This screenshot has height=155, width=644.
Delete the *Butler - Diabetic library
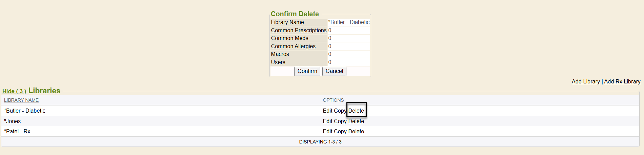tap(356, 111)
